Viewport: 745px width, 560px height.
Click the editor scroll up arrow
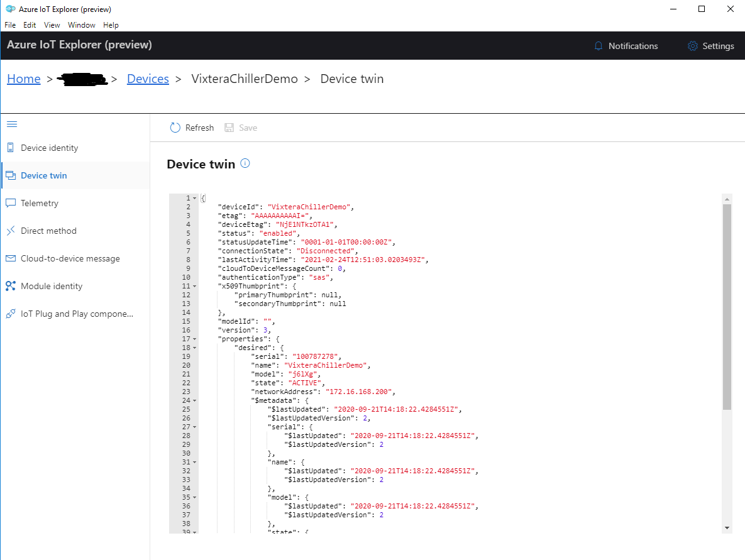(727, 199)
